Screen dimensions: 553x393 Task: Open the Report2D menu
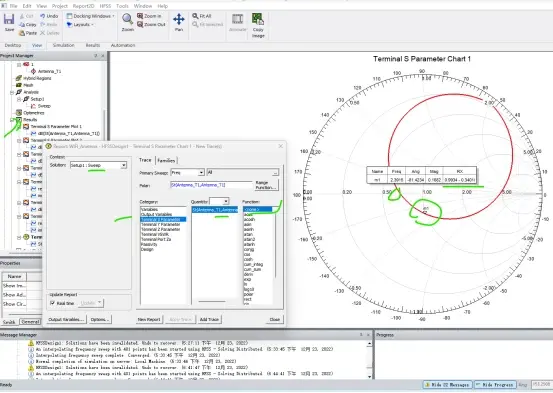[83, 6]
